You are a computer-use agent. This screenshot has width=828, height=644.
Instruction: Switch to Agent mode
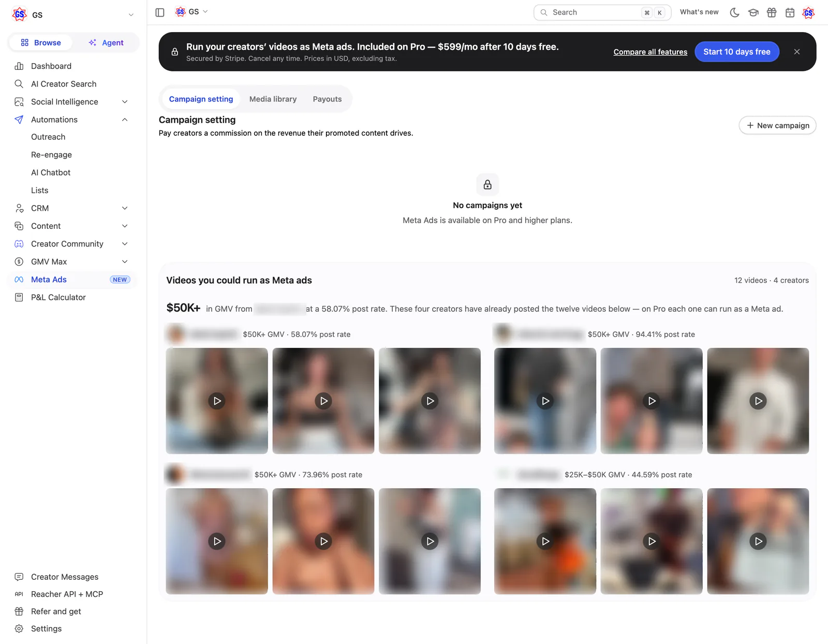tap(106, 42)
